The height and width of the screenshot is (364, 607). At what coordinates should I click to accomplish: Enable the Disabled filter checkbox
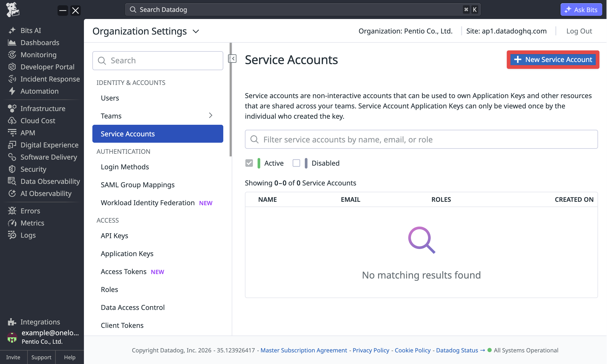pos(296,163)
